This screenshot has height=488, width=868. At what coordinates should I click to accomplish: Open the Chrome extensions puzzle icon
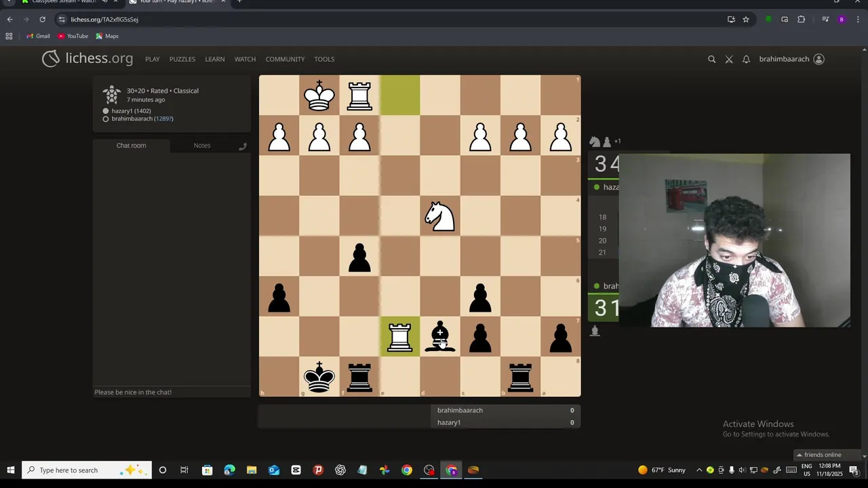[801, 20]
